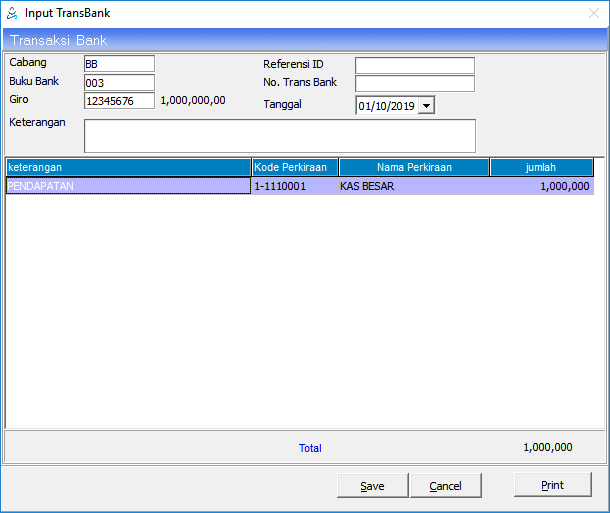Click the Print button

click(552, 485)
